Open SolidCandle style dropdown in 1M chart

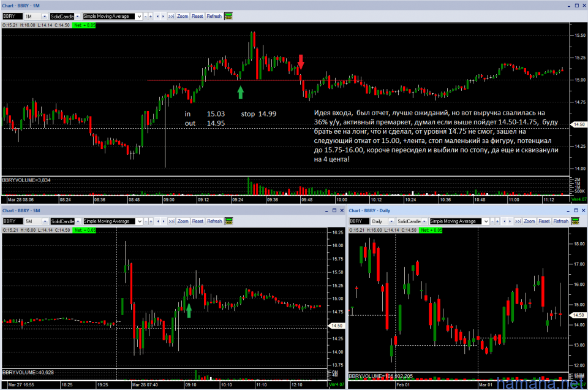point(78,16)
